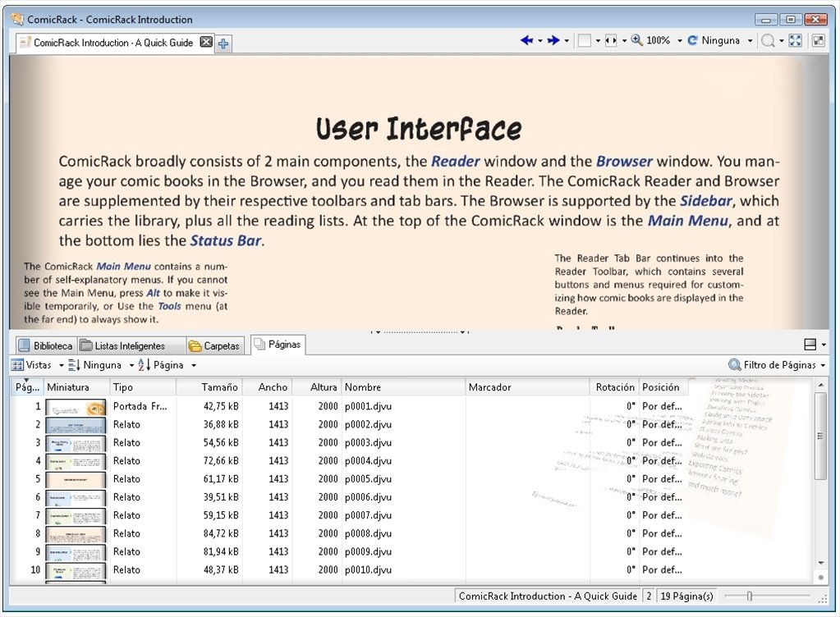Click the magnifier lens tool icon

pyautogui.click(x=768, y=41)
